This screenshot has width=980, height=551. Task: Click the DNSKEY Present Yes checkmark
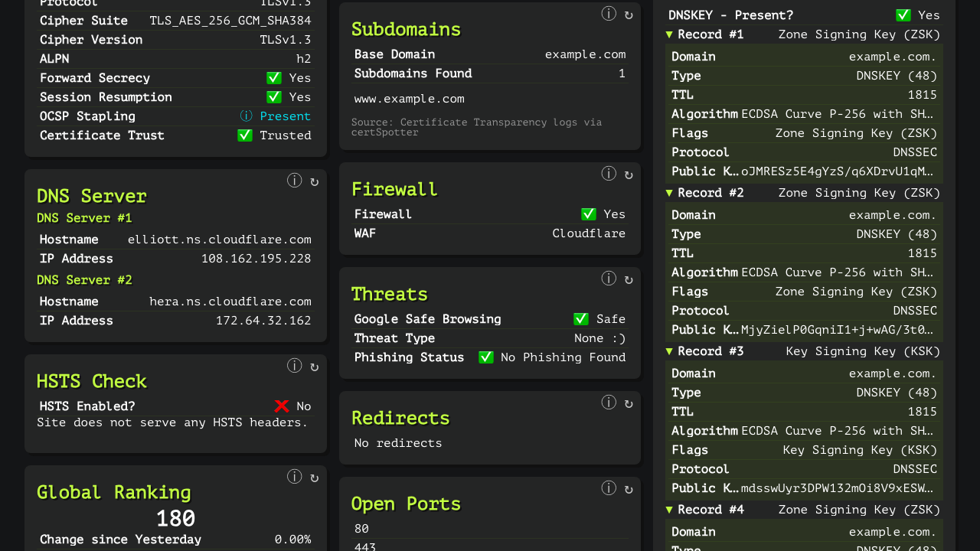[903, 15]
